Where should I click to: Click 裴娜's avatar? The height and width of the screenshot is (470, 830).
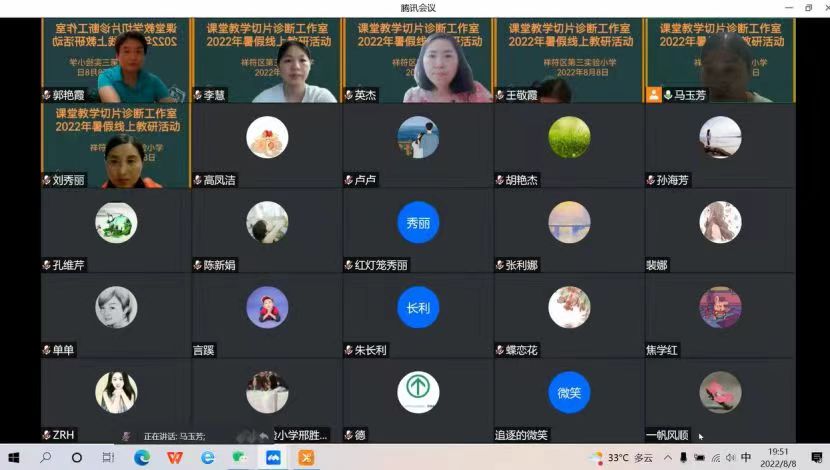720,222
